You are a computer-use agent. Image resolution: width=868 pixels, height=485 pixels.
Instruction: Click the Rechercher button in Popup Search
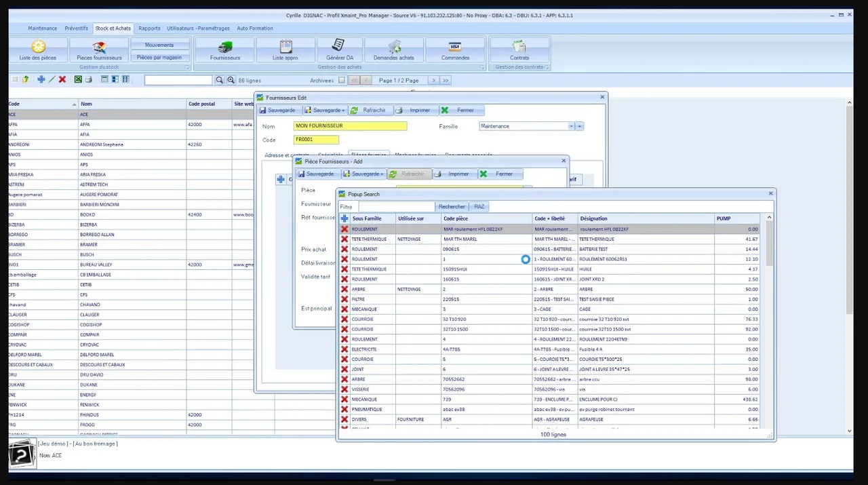452,207
